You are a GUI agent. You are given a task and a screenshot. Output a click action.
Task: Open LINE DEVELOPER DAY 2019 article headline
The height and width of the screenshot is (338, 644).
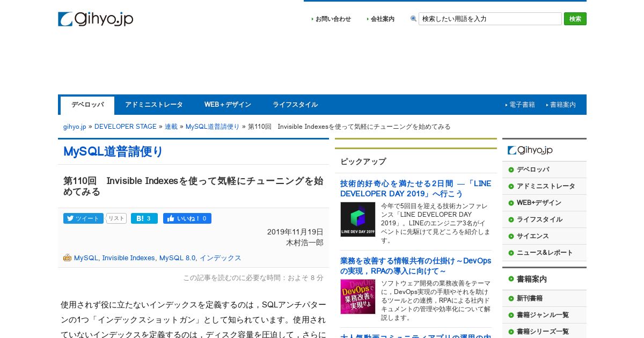click(416, 188)
